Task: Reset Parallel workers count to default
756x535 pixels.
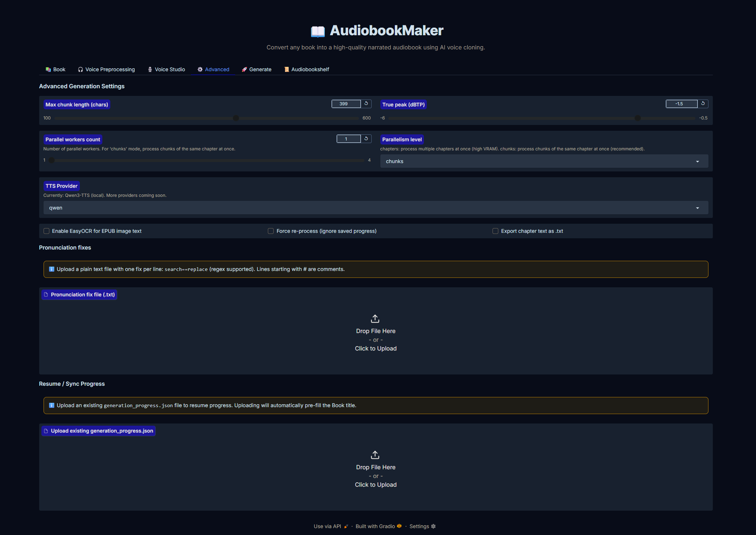Action: (366, 139)
